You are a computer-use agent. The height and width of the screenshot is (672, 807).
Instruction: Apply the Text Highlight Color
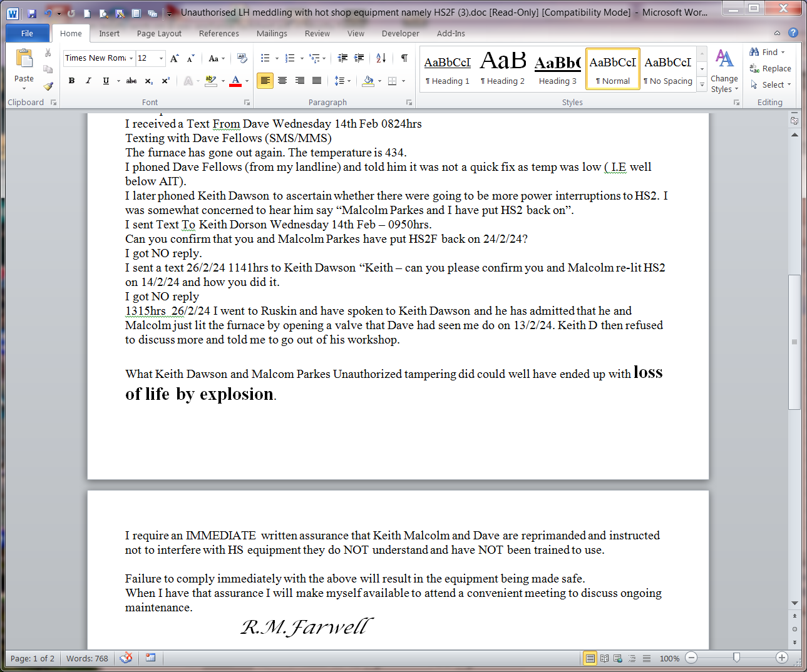(210, 81)
